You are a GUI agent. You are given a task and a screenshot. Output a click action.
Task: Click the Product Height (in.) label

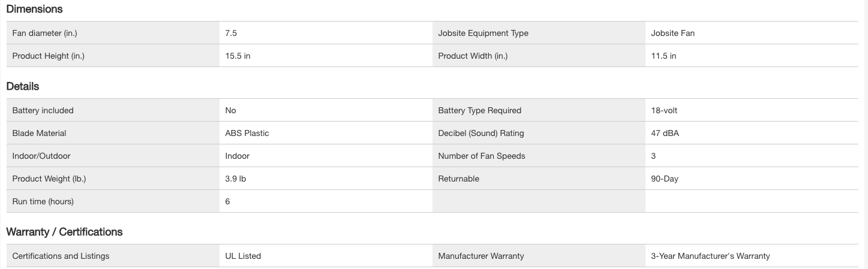point(49,56)
